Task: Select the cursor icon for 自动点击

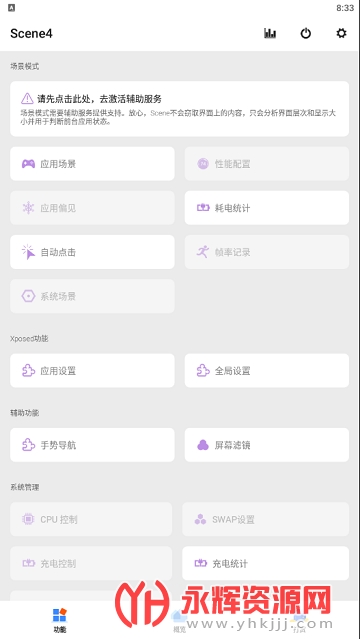Action: [28, 252]
